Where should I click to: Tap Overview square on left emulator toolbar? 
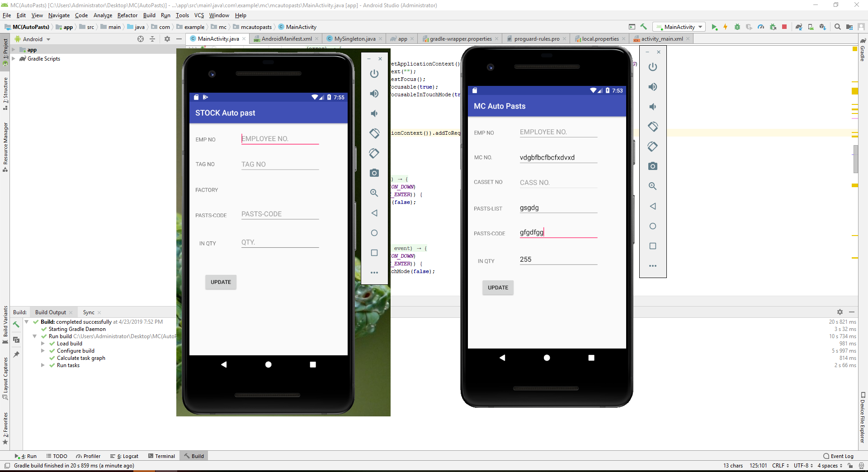[x=374, y=253]
